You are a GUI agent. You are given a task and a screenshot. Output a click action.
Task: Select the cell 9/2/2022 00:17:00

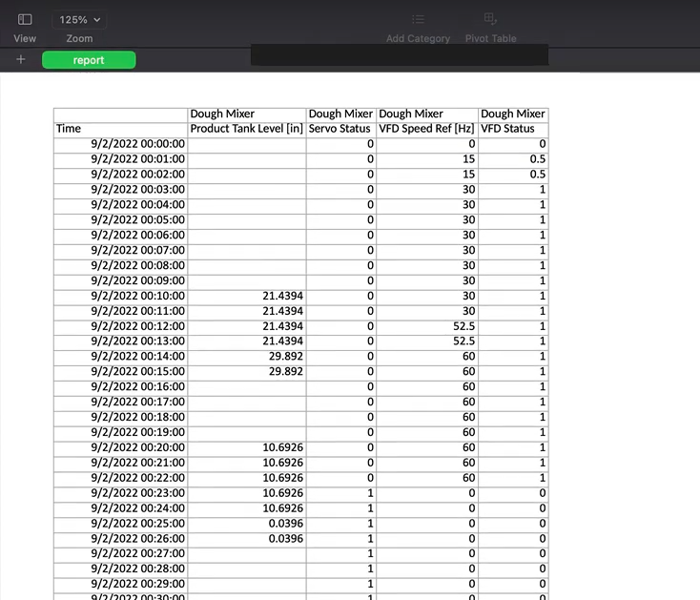click(x=120, y=402)
